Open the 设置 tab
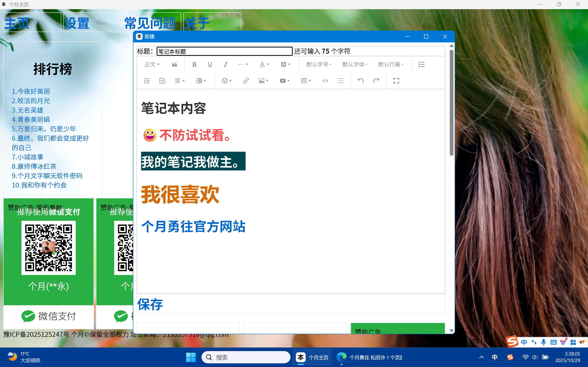588x367 pixels. tap(77, 23)
